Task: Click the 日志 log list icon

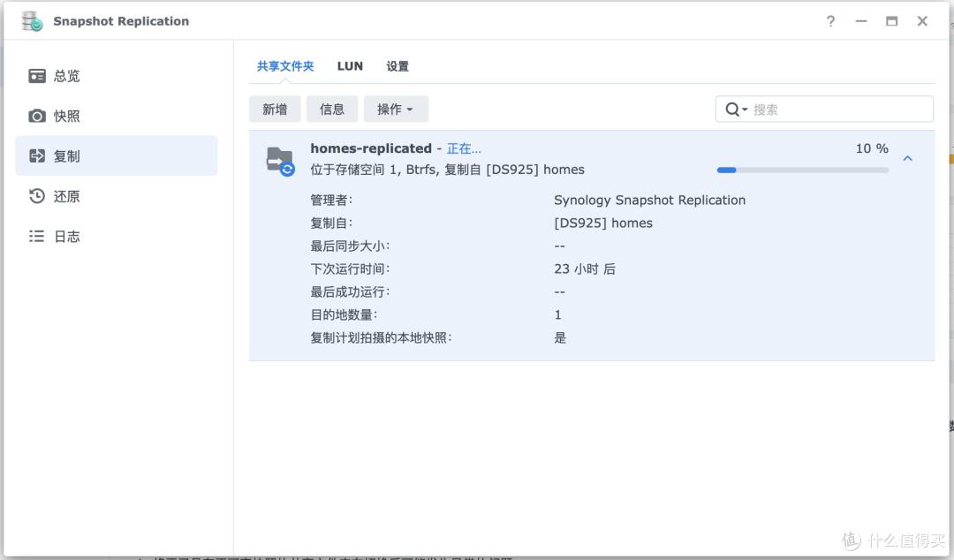Action: click(x=36, y=236)
